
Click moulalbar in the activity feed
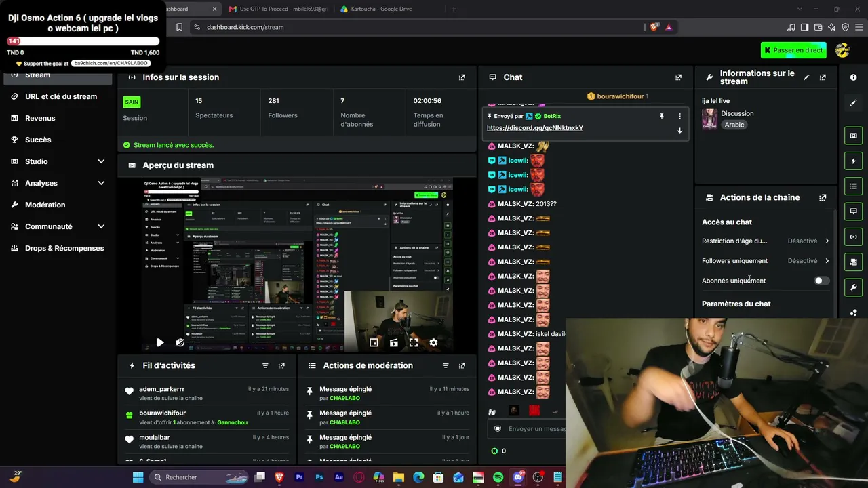[x=155, y=438]
